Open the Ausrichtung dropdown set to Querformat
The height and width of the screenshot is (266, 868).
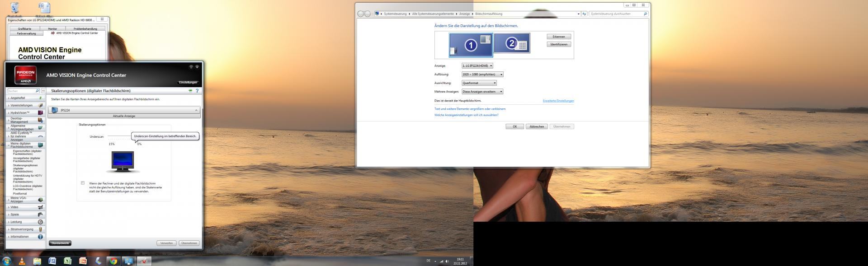click(479, 83)
